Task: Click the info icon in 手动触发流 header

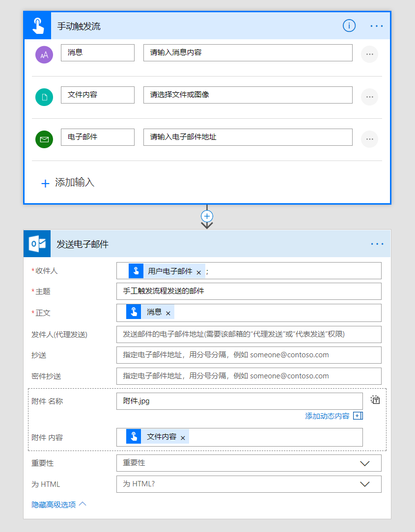Action: pyautogui.click(x=349, y=26)
